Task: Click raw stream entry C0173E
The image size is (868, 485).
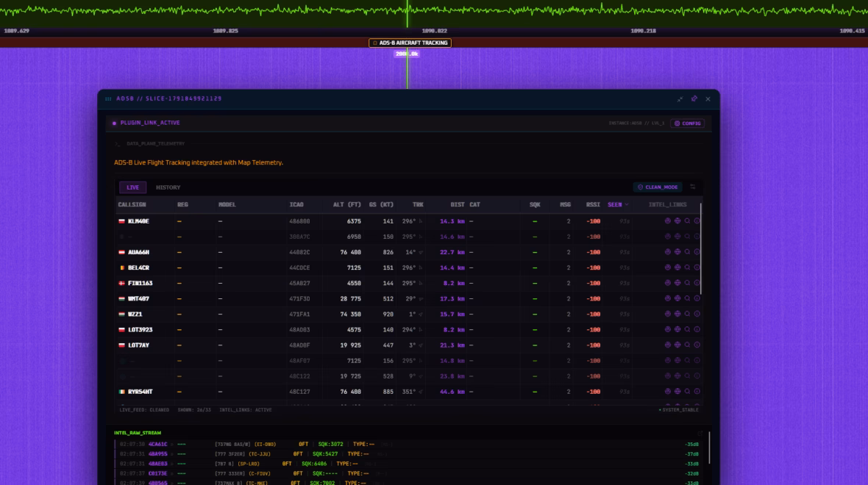Action: point(157,473)
